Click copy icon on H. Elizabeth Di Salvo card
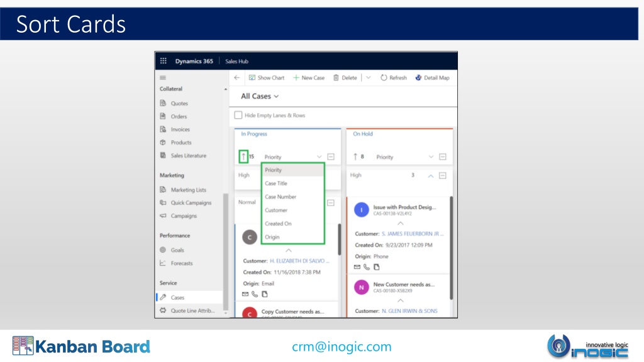 point(265,294)
